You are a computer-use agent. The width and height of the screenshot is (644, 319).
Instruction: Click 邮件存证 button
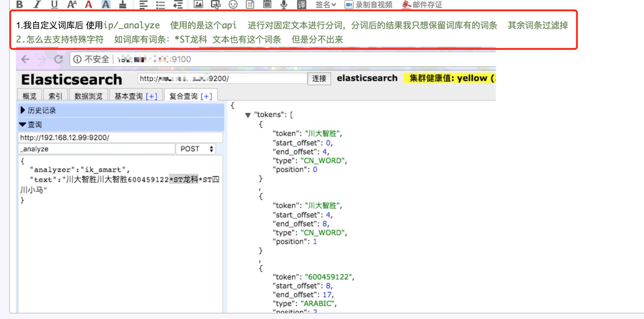[422, 5]
